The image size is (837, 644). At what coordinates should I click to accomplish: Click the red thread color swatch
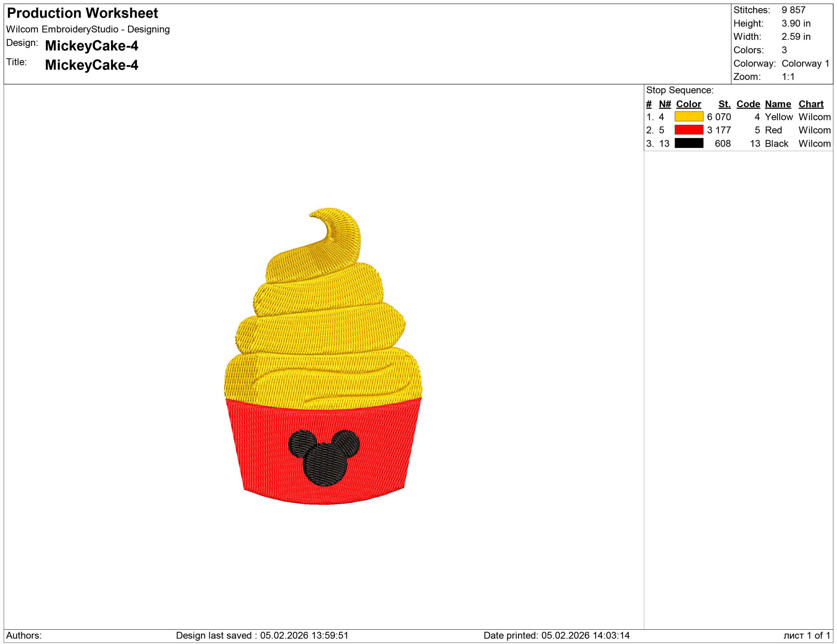[x=689, y=130]
